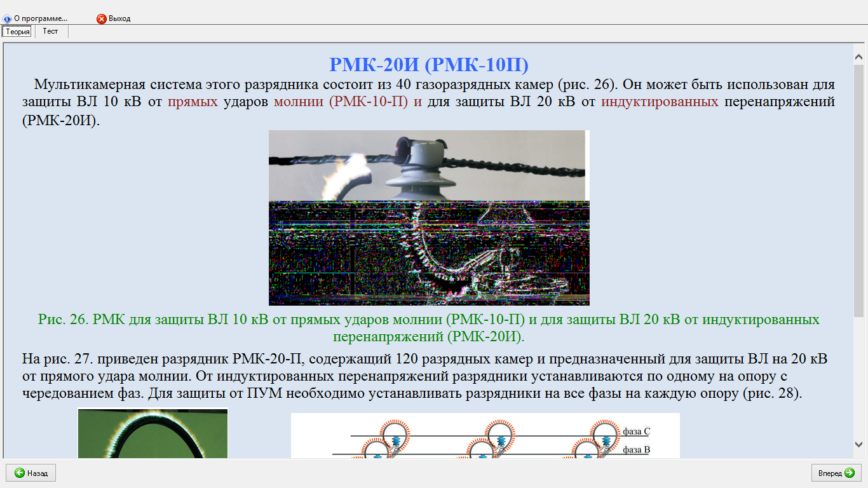Click the red X exit icon
Image resolution: width=868 pixels, height=488 pixels.
(x=101, y=19)
